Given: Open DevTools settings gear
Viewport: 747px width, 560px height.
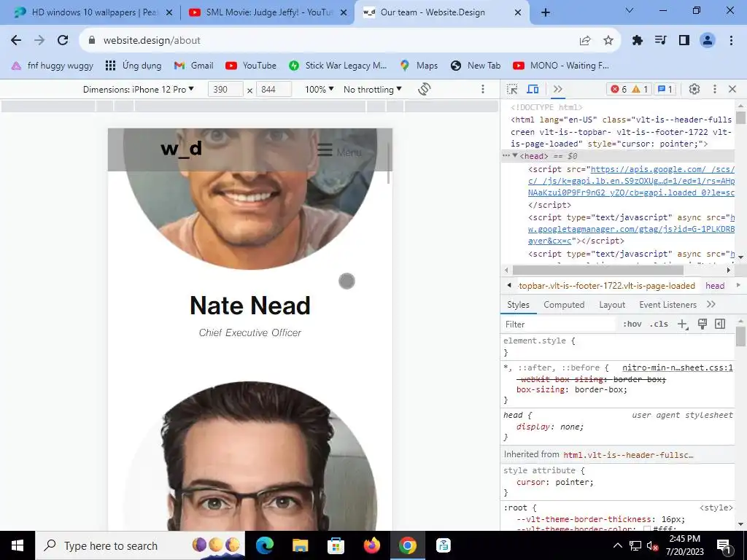Looking at the screenshot, I should pos(694,89).
